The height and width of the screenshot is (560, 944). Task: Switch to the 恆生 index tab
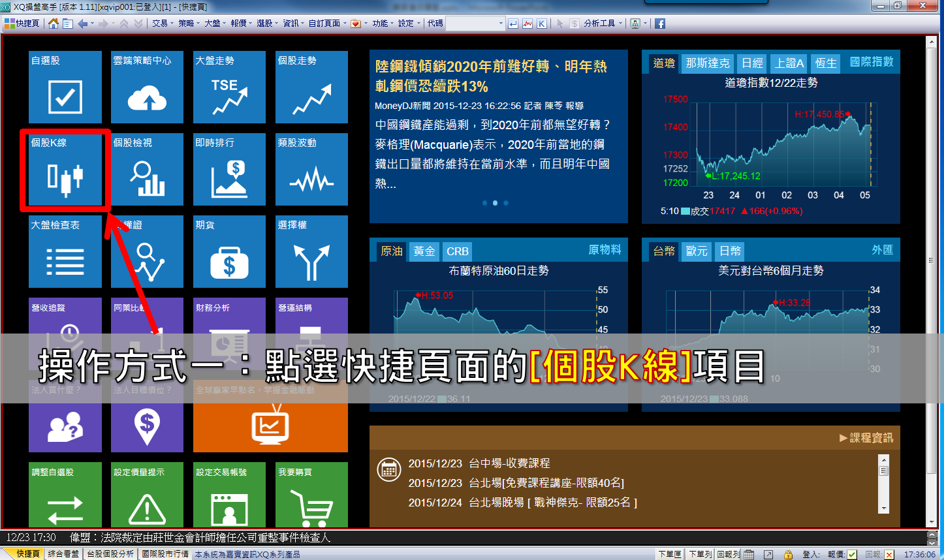click(x=826, y=63)
